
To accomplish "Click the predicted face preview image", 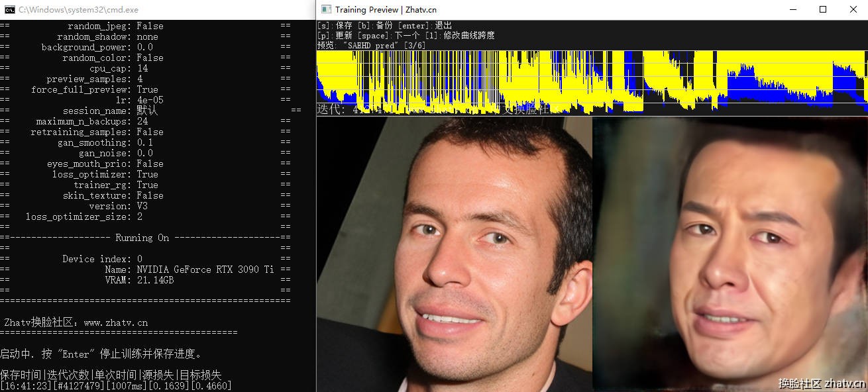I will [x=730, y=254].
